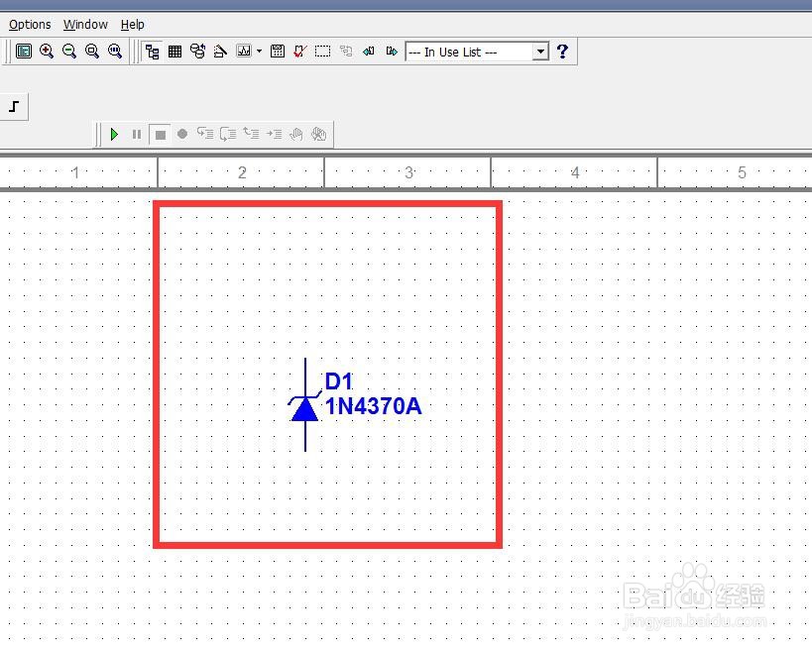
Task: Expand the Grapher analysis dropdown arrow
Action: coord(259,52)
